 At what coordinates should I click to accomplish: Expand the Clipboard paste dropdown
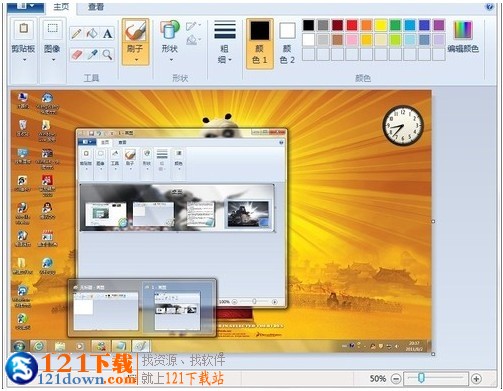[24, 60]
